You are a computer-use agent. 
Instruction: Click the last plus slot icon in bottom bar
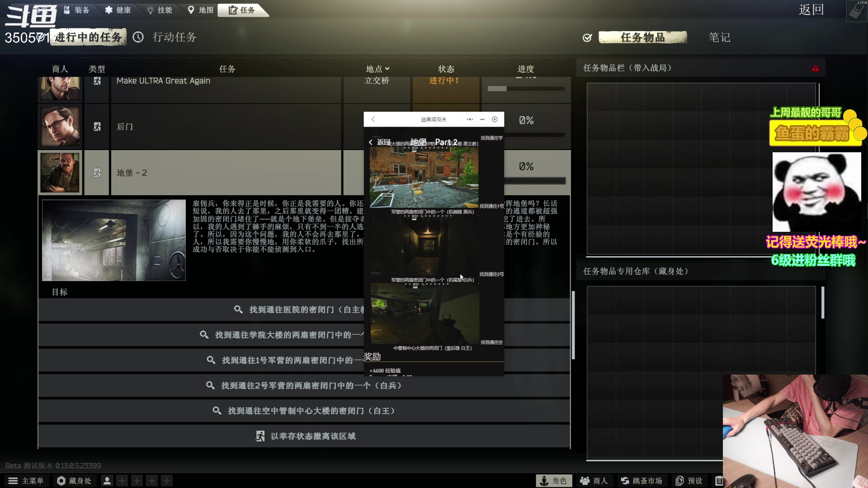[167, 481]
